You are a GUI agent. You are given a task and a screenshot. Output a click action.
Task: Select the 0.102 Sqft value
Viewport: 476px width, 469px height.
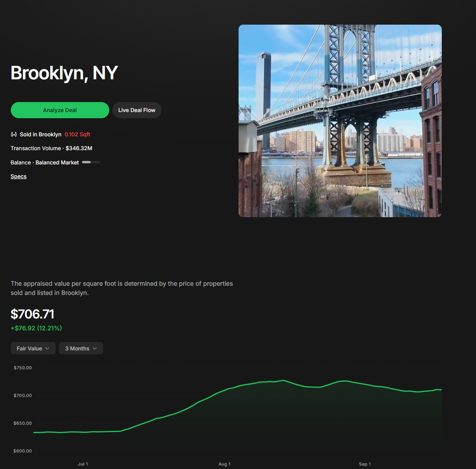pos(77,134)
